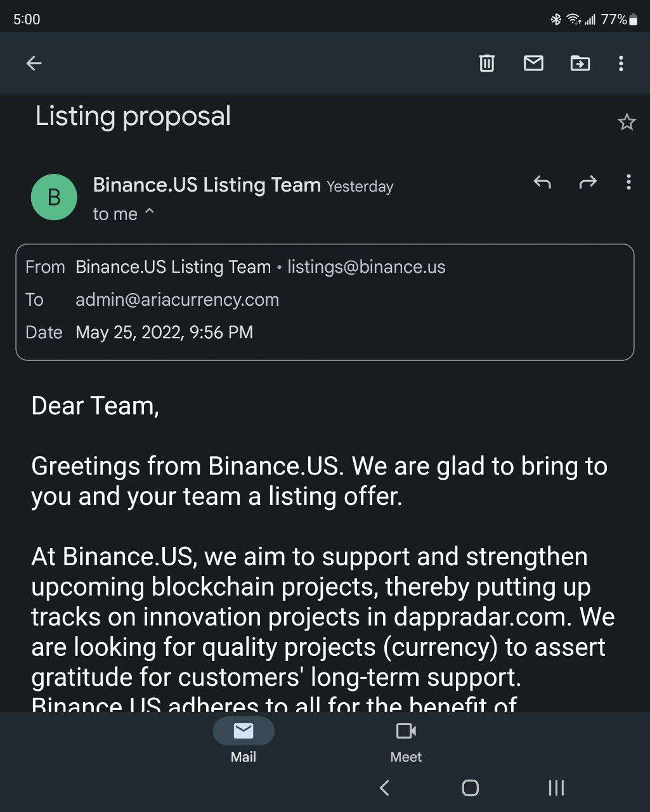Viewport: 650px width, 812px height.
Task: Tap the Android home navigation button
Action: click(x=470, y=788)
